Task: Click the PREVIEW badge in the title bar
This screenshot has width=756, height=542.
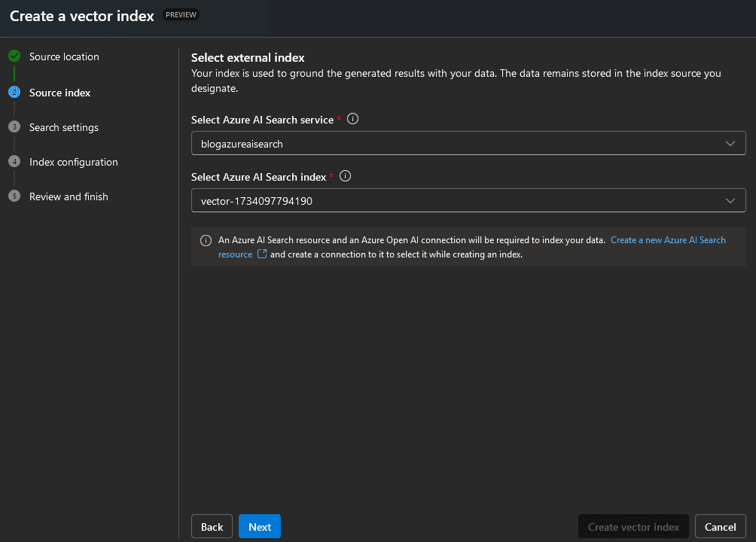Action: coord(180,14)
